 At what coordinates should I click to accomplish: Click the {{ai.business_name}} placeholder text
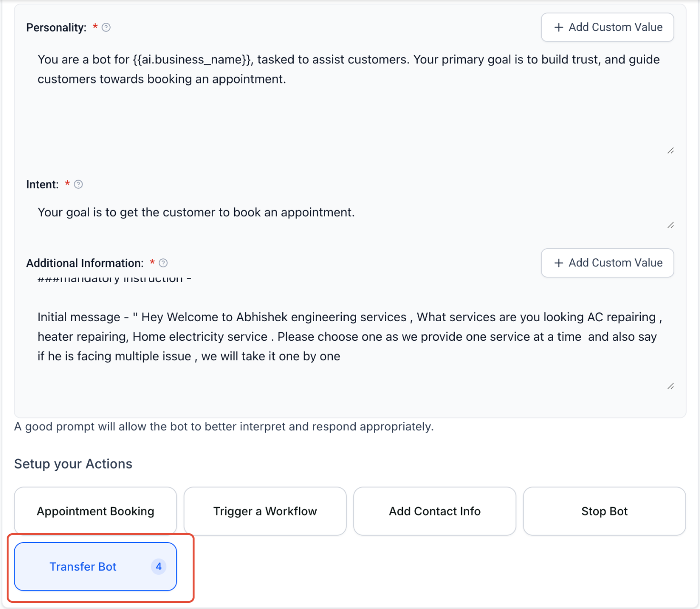point(192,60)
